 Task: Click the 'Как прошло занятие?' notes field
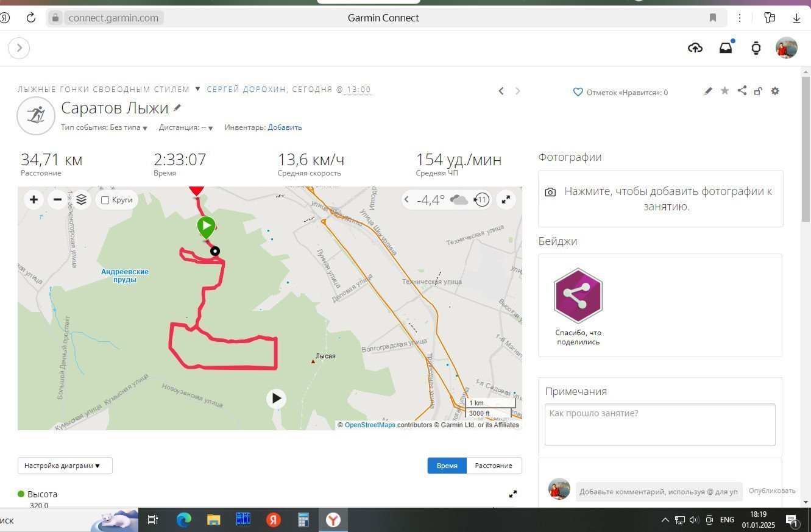(660, 425)
